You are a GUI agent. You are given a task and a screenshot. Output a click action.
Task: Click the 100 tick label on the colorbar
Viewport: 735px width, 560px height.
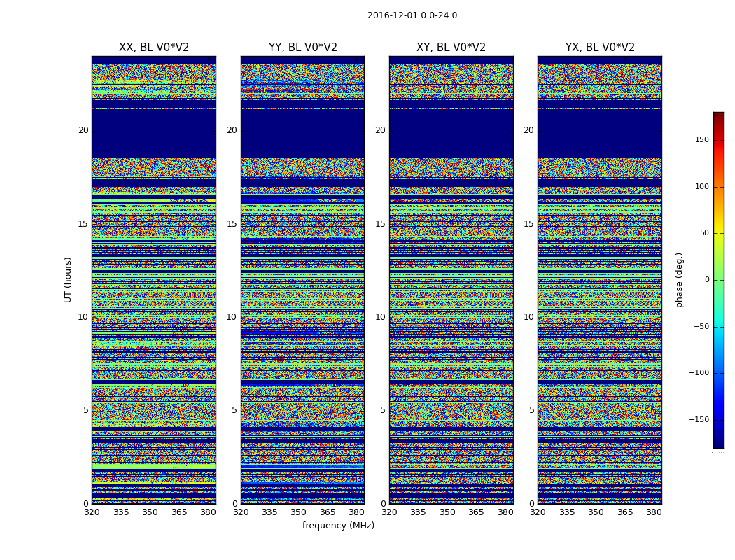click(701, 187)
